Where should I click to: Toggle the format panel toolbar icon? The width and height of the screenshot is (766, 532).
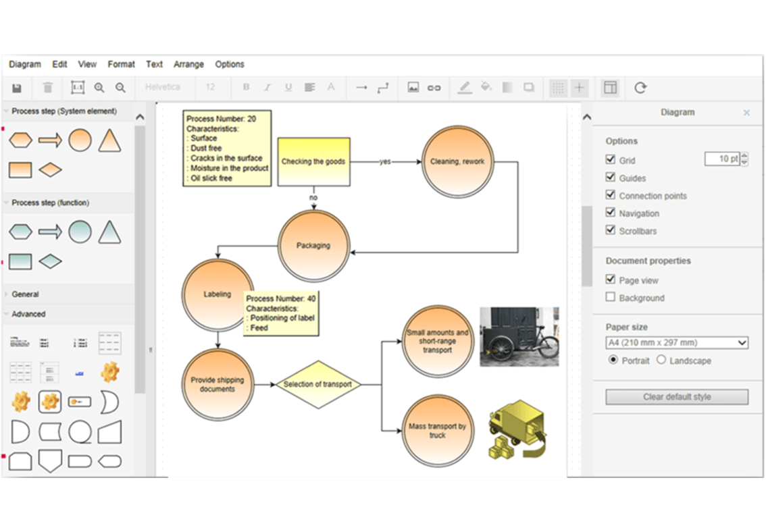point(610,88)
